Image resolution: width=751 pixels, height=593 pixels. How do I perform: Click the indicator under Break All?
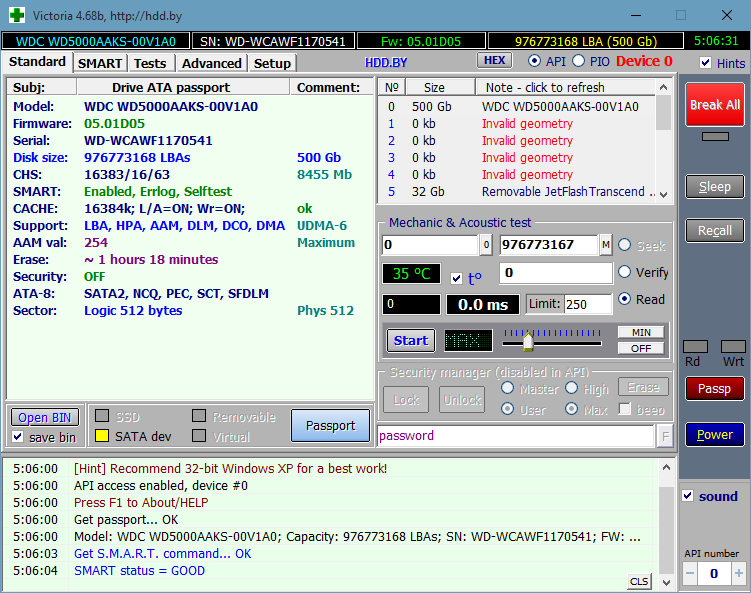tap(715, 137)
